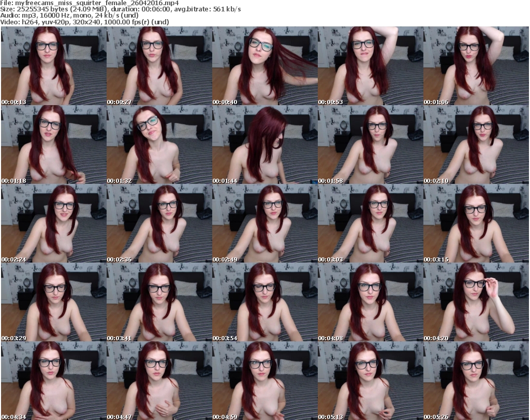The width and height of the screenshot is (530, 420).
Task: Pick the thumbnail stamped 00:01:06
Action: click(476, 66)
